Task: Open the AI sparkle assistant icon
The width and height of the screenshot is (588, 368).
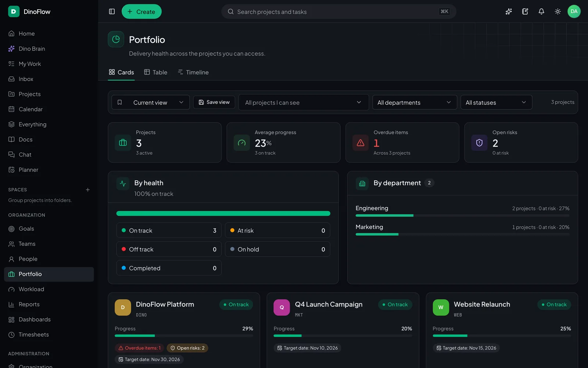Action: point(509,11)
